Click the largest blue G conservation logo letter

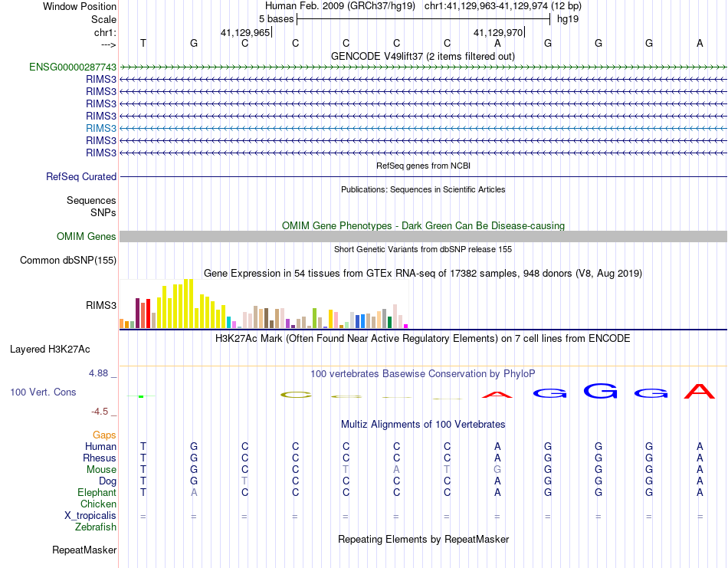600,391
